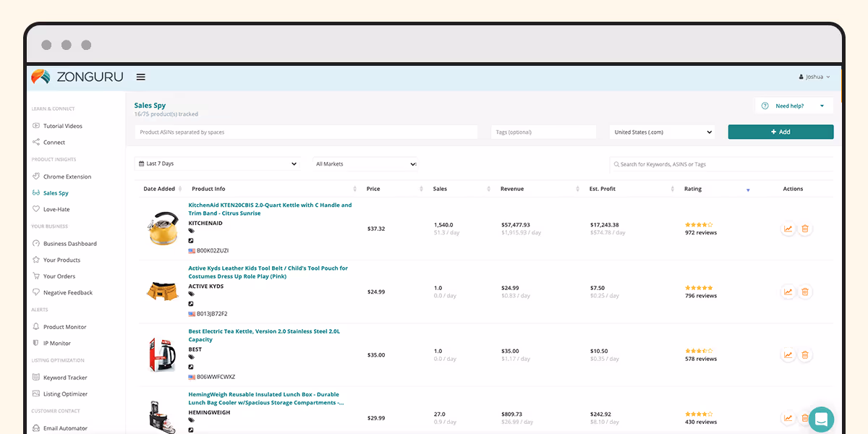The image size is (868, 434).
Task: Click the search Keywords, ASINS or Tags field
Action: click(721, 164)
